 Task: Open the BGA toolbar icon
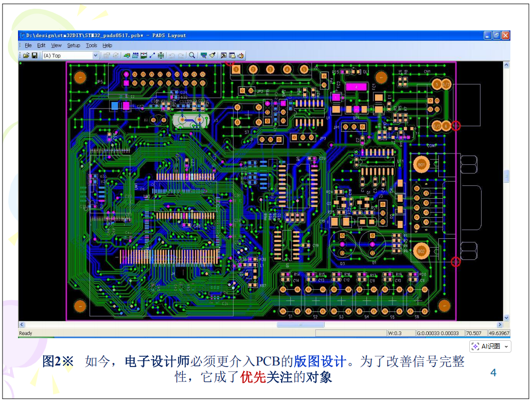click(161, 56)
